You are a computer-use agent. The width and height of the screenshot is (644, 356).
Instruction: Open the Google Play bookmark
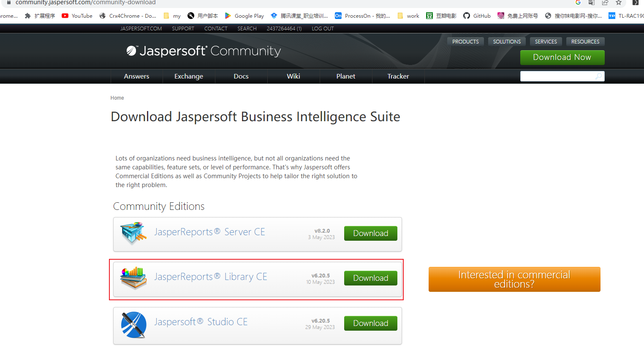244,16
